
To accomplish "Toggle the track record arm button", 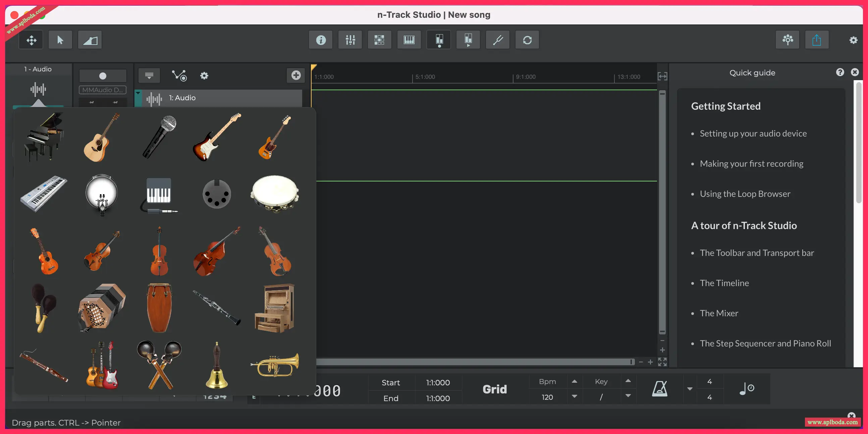I will point(103,76).
